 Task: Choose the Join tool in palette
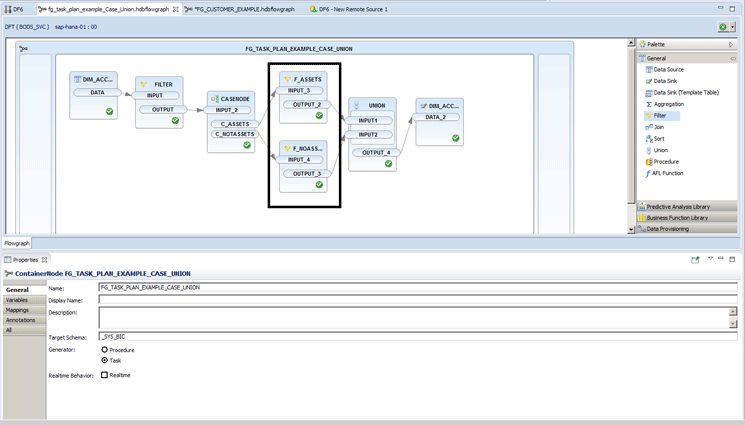point(659,127)
